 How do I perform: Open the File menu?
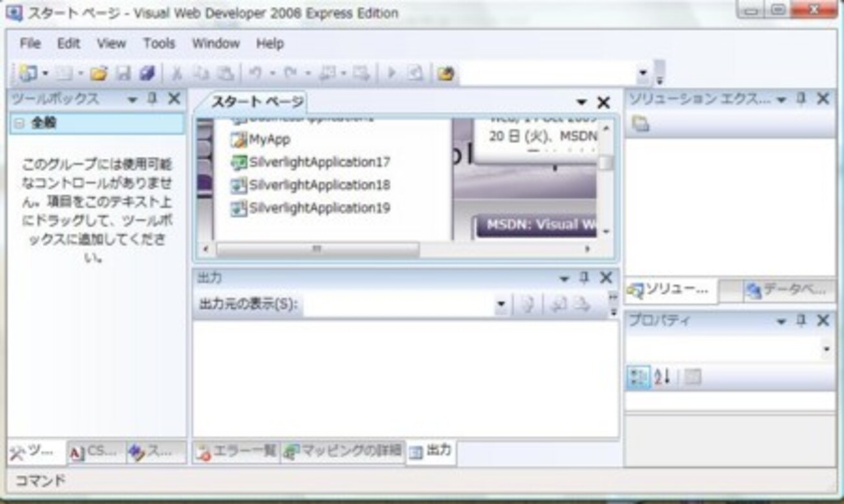pos(30,43)
